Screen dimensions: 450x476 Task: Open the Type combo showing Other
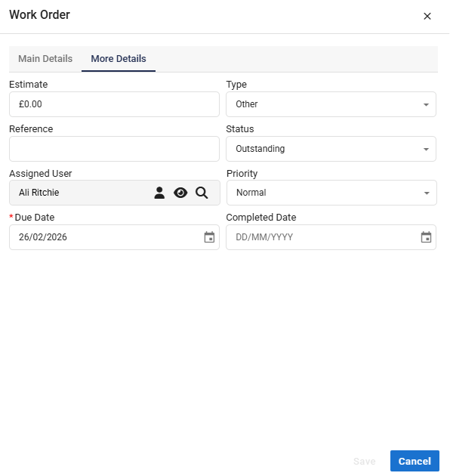coord(331,104)
